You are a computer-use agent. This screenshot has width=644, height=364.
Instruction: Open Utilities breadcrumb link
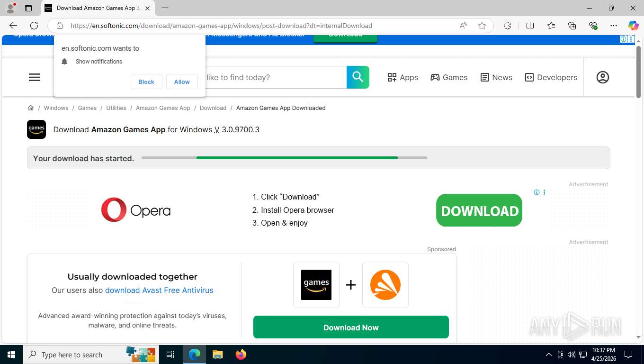[116, 108]
